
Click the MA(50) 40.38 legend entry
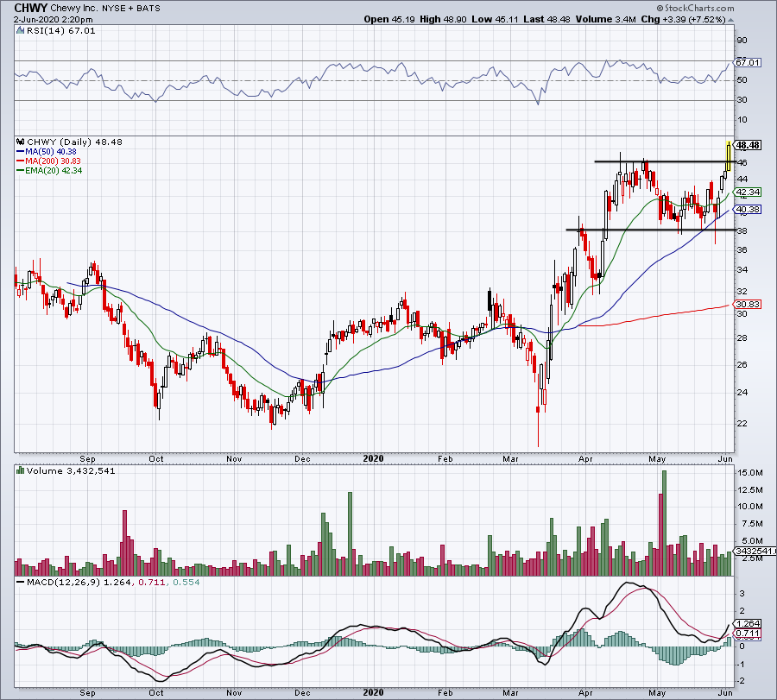(x=47, y=152)
